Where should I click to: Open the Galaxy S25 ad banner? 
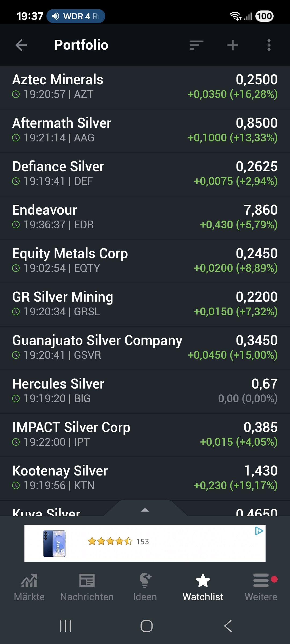pos(145,543)
